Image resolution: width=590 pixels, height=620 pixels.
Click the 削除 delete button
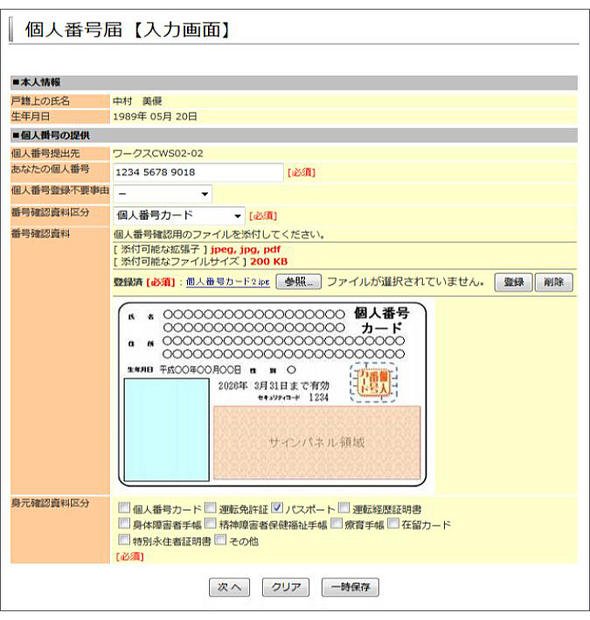coord(554,282)
